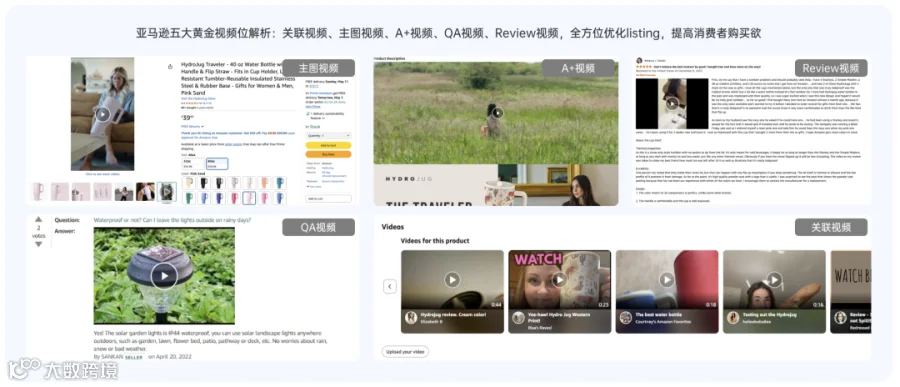900x387 pixels.
Task: Choose the black tumbler color swatch
Action: [x=203, y=183]
